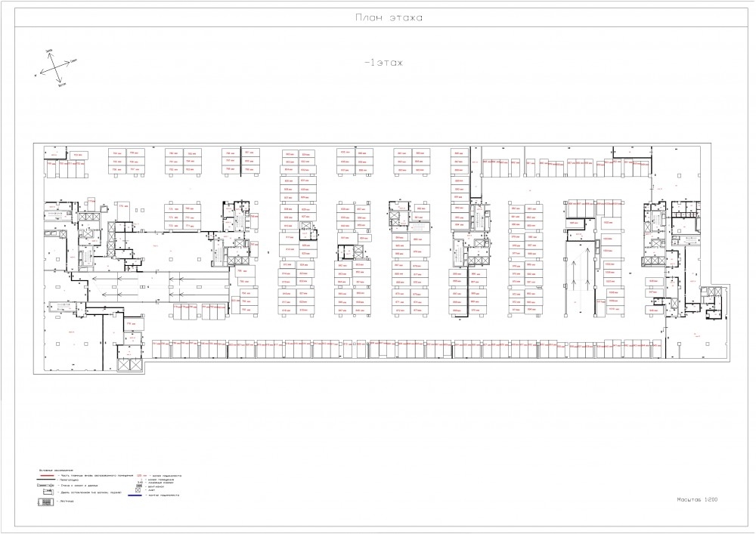Click the legend heading above the symbols
The width and height of the screenshot is (756, 534).
(x=55, y=471)
